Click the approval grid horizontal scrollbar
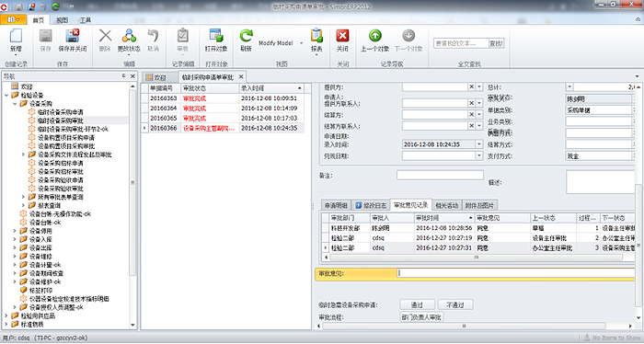The image size is (644, 344). pos(476,258)
